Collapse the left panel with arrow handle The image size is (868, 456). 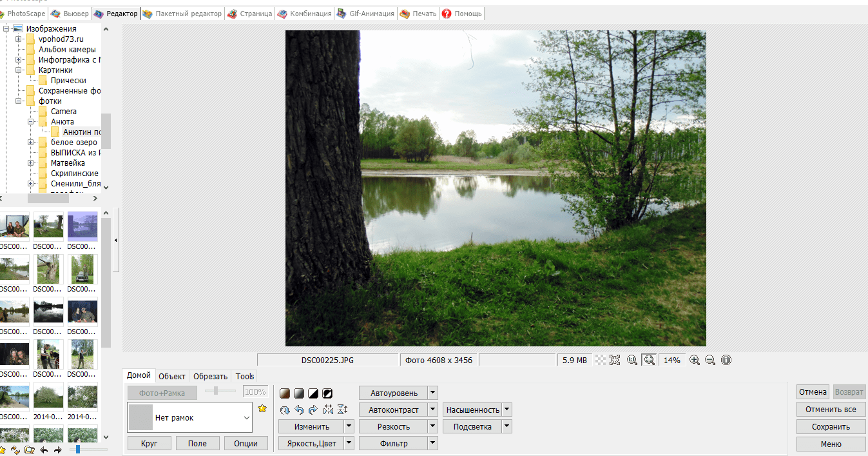(116, 240)
